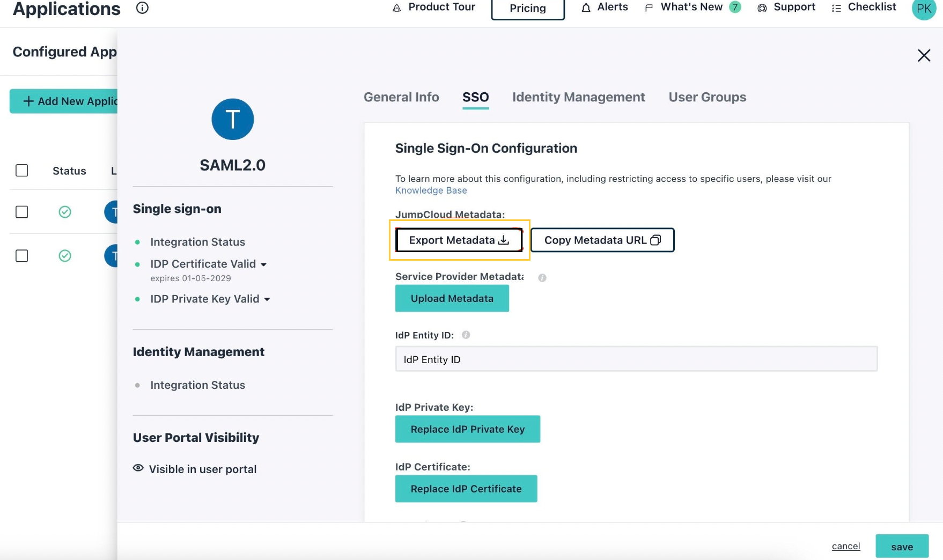Click Upload Metadata button
Viewport: 943px width, 560px height.
452,298
